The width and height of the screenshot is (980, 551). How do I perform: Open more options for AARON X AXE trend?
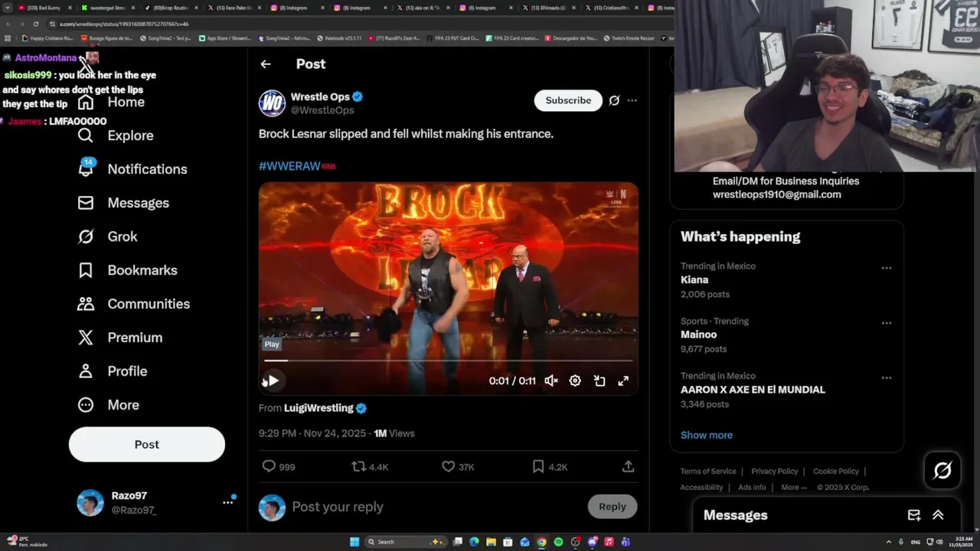point(887,377)
